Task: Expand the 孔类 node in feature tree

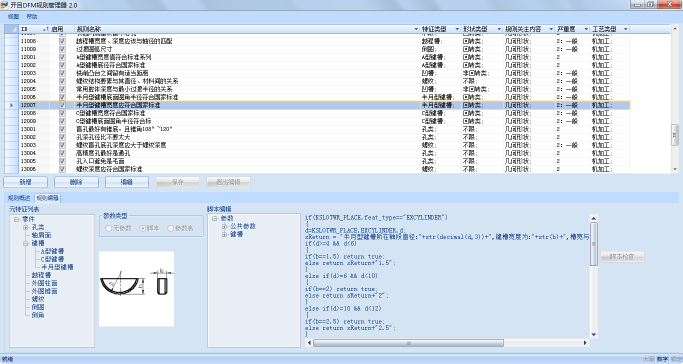Action: click(26, 227)
